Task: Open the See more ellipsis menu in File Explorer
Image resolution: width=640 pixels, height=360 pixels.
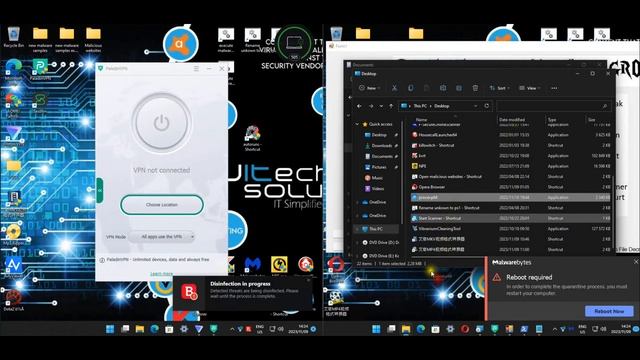Action: pyautogui.click(x=554, y=88)
